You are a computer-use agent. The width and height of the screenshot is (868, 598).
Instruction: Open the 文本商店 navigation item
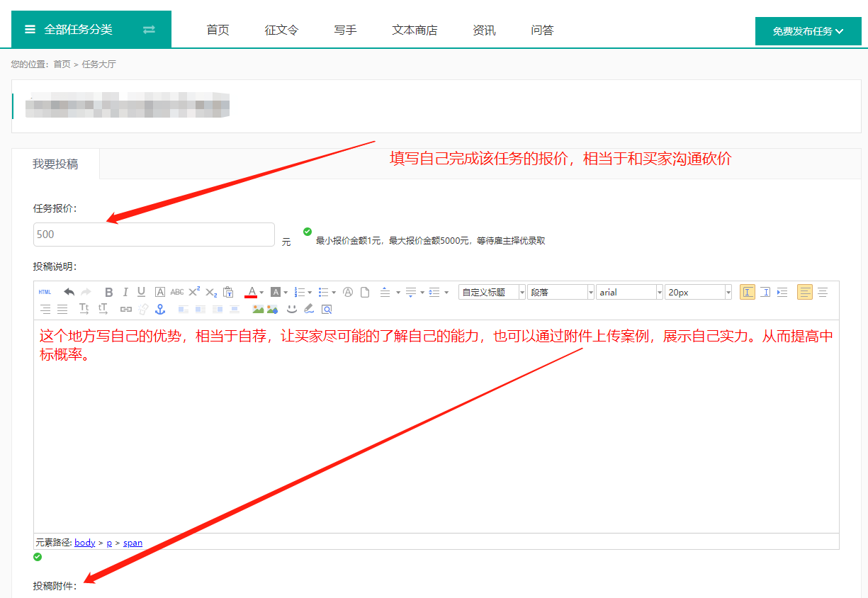coord(415,30)
